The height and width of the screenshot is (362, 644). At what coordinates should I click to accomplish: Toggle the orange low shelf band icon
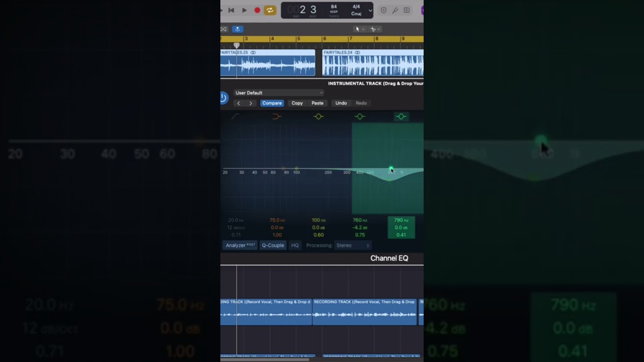(x=277, y=117)
